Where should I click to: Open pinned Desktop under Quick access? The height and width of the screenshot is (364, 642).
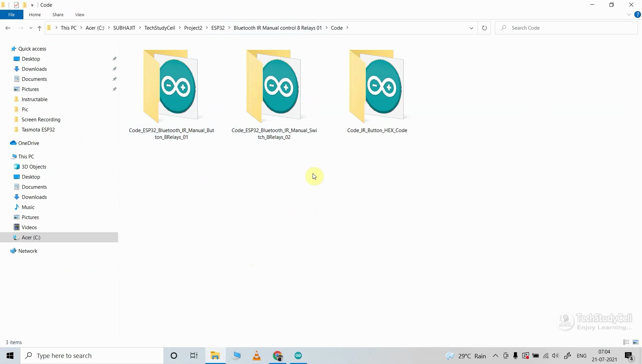[31, 59]
